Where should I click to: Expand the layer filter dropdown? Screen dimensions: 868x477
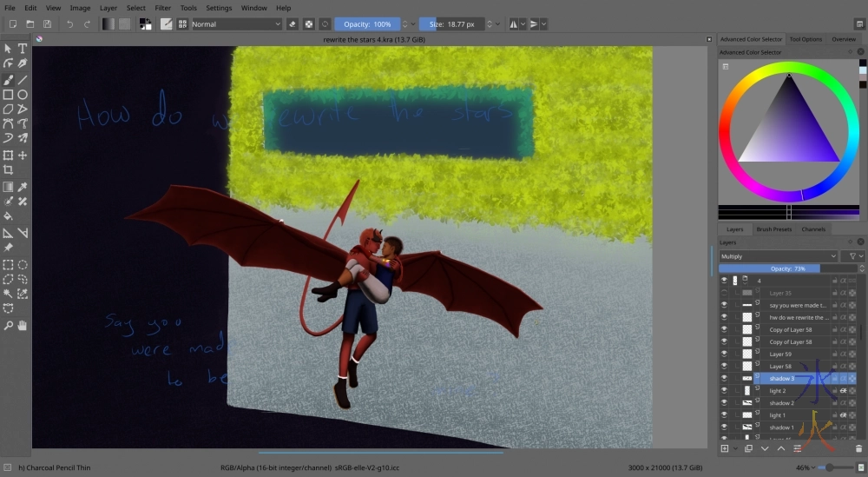(855, 256)
